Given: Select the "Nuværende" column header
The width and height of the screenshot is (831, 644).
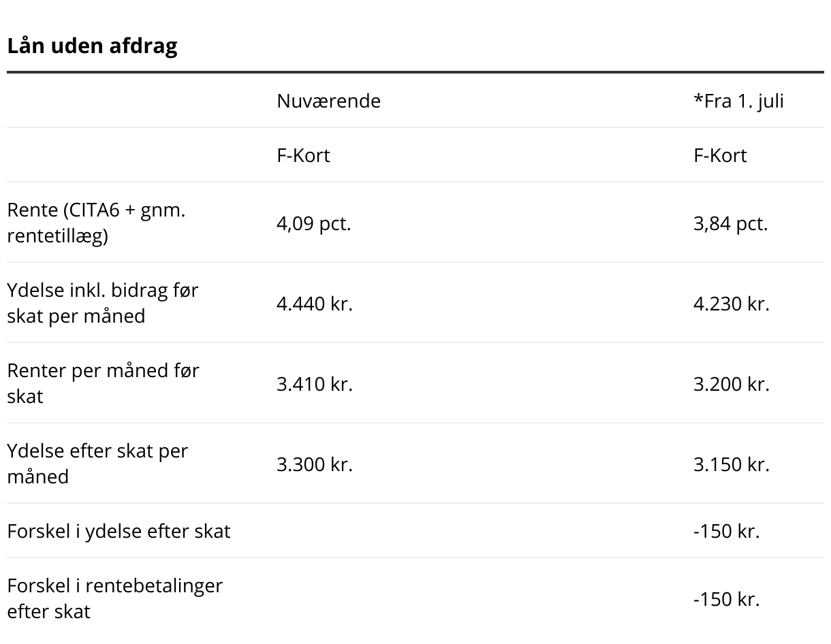Looking at the screenshot, I should click(328, 101).
